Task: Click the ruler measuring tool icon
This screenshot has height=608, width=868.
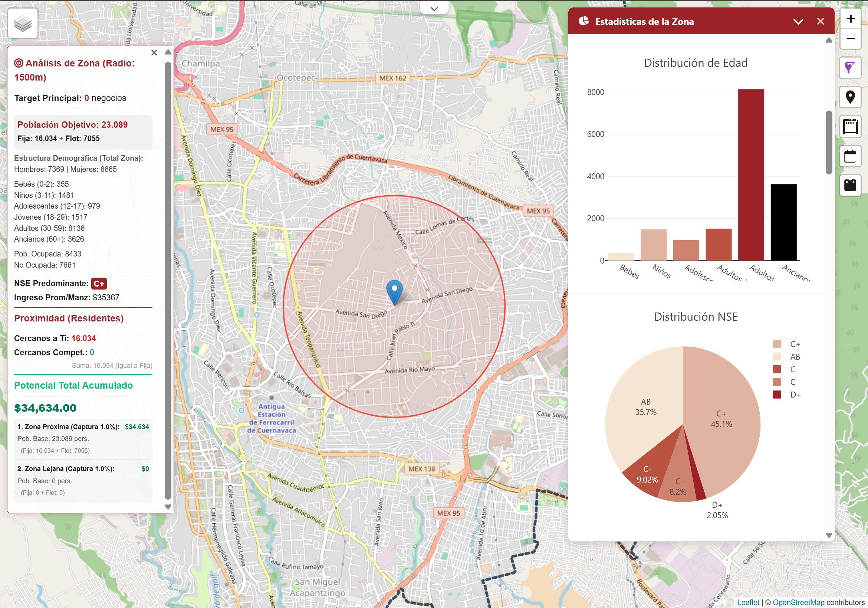Action: [x=850, y=127]
